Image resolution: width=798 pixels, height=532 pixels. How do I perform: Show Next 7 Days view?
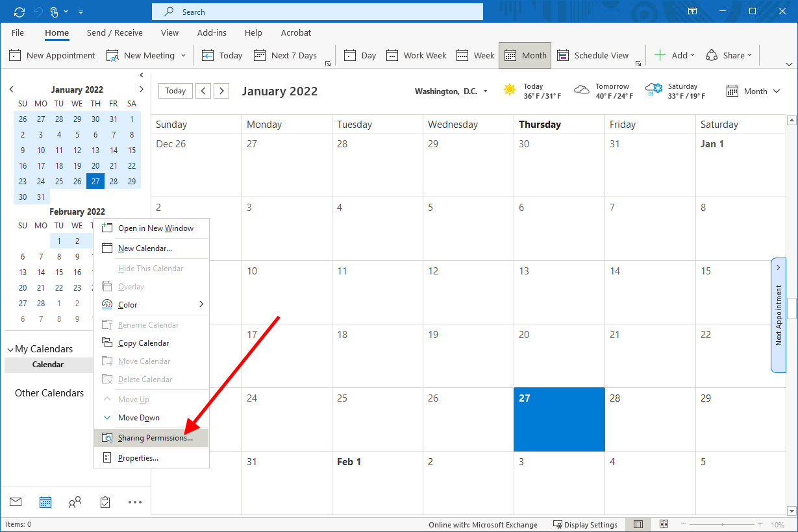[285, 55]
